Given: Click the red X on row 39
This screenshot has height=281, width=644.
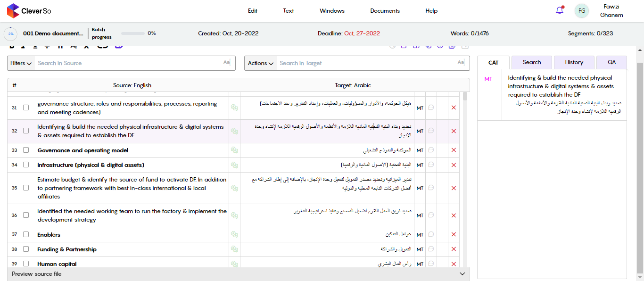Looking at the screenshot, I should pyautogui.click(x=454, y=264).
